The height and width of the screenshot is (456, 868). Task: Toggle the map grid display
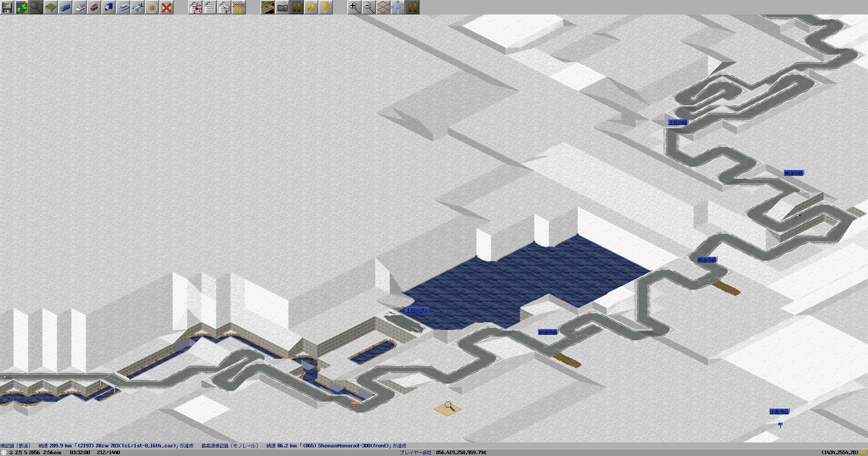pyautogui.click(x=383, y=7)
